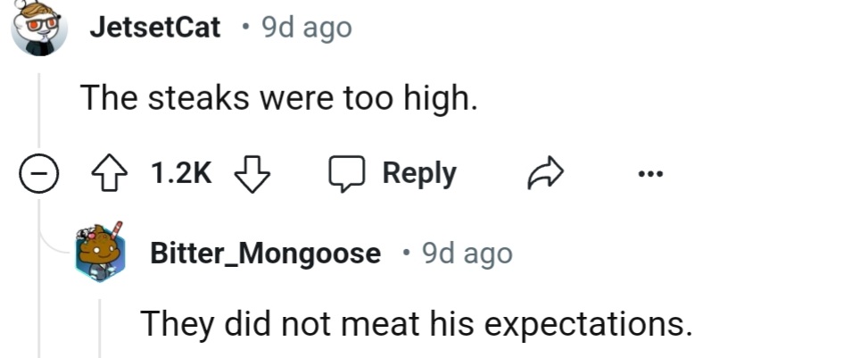The height and width of the screenshot is (358, 868).
Task: Open Bitter_Mongoose's "9d ago" timestamp permalink
Action: (x=467, y=254)
